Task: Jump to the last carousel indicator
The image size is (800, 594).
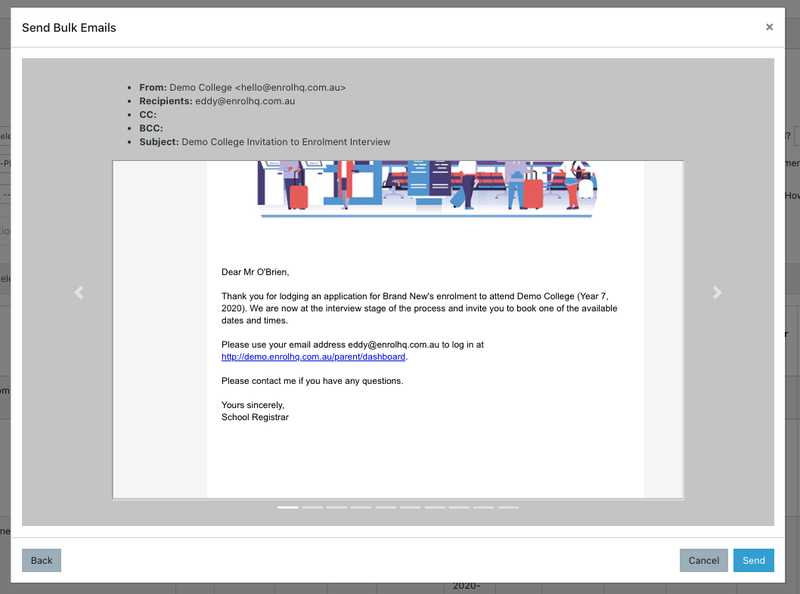Action: pos(508,508)
